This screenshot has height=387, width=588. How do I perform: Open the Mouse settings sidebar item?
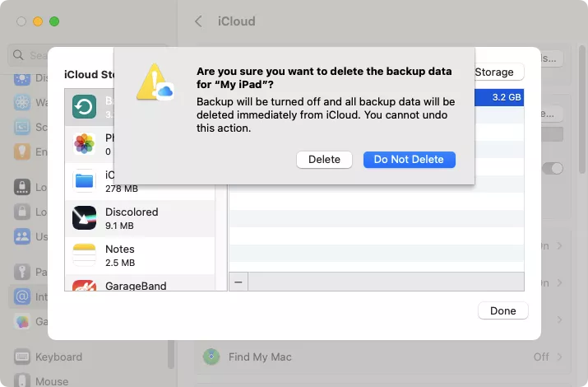(47, 381)
